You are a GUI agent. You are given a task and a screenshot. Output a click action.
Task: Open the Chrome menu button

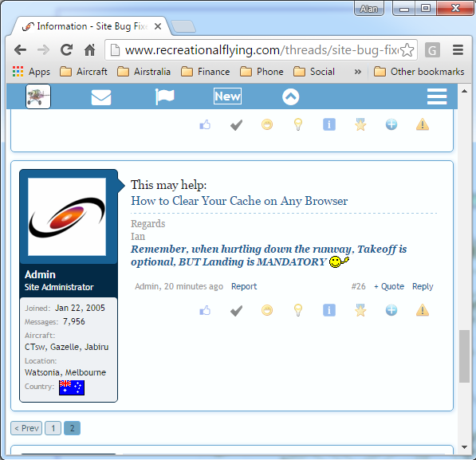458,49
